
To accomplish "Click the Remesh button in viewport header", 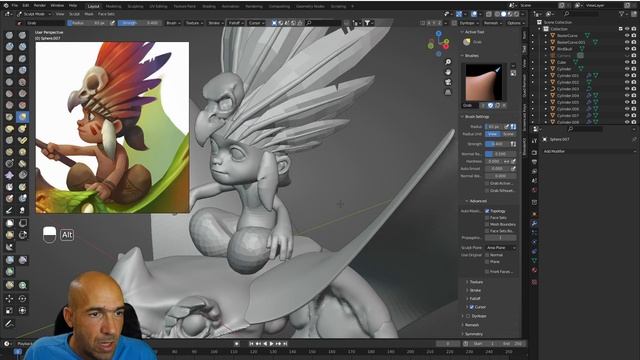I will click(492, 23).
